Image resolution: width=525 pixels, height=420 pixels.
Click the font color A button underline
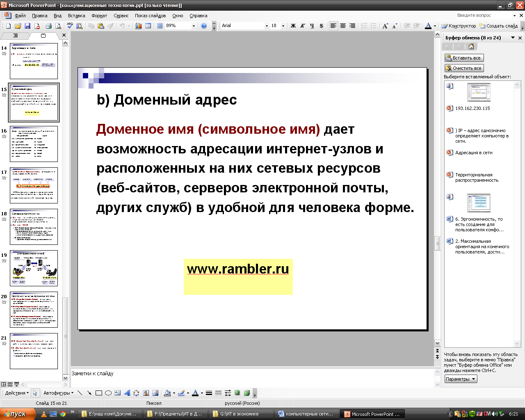point(428,26)
